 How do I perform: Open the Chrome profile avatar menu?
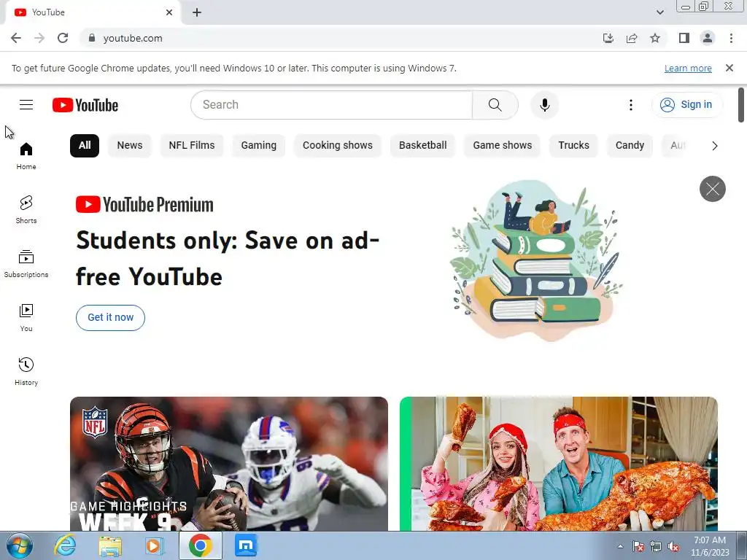708,38
